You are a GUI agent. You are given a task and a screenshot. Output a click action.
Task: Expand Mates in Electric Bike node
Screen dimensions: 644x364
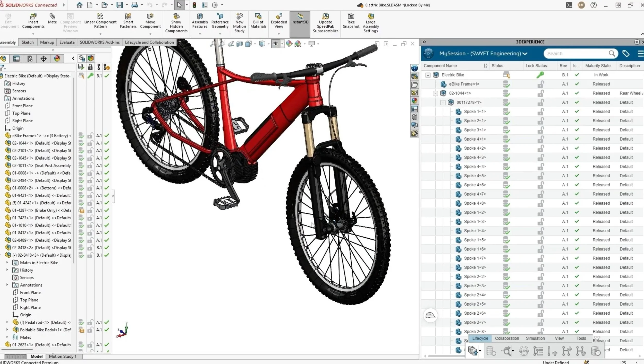pyautogui.click(x=7, y=263)
